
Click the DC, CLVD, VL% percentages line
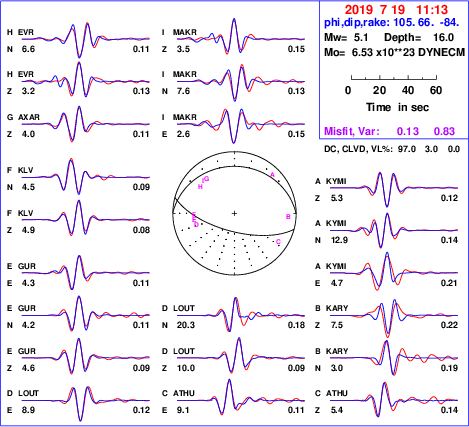pos(392,149)
